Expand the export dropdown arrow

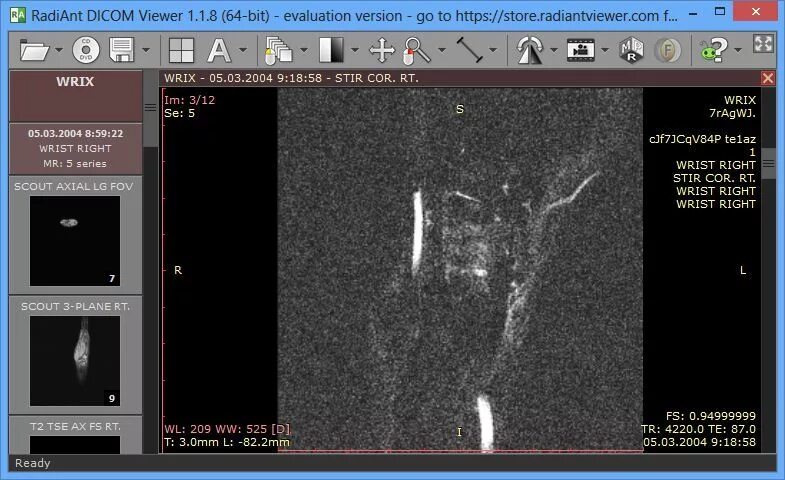click(x=146, y=50)
